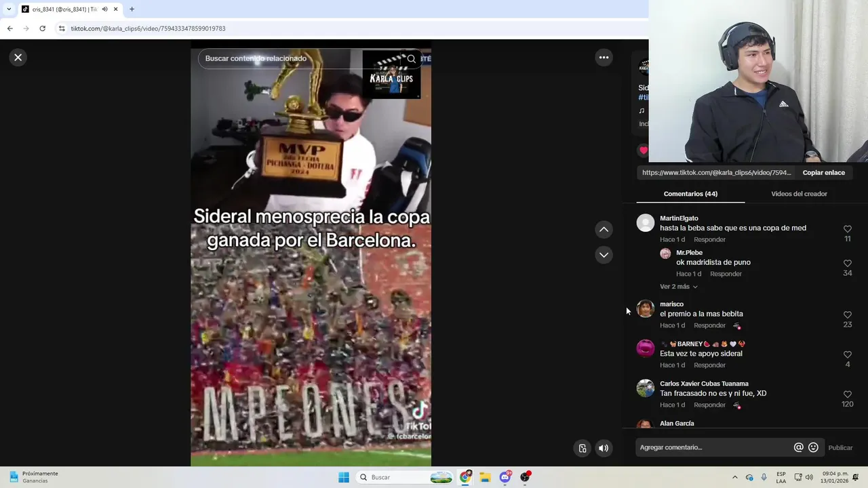Open the Próximamente Ganancias widget
This screenshot has height=488, width=868.
pyautogui.click(x=33, y=477)
